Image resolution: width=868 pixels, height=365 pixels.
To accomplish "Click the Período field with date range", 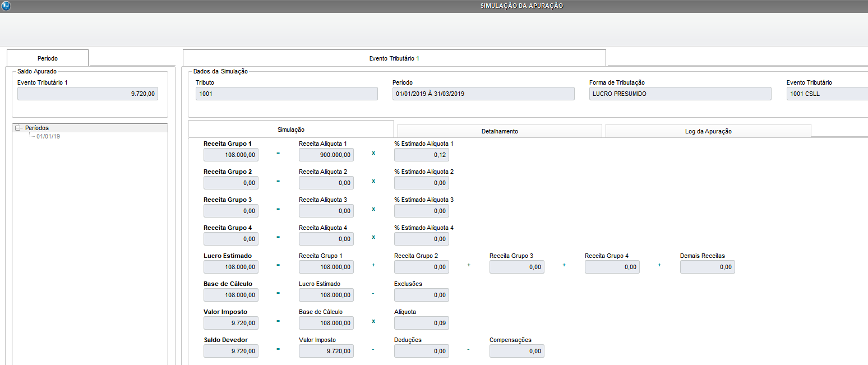I will (x=483, y=94).
